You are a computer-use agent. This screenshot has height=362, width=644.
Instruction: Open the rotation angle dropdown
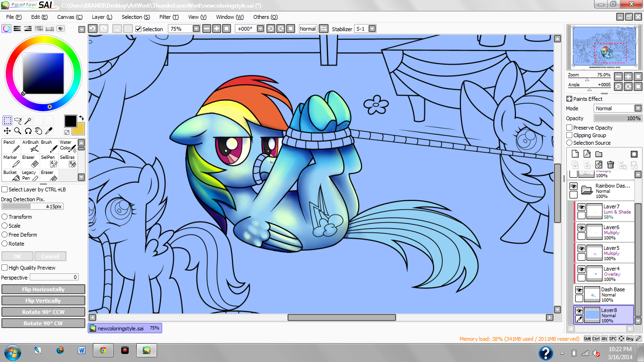[261, 29]
